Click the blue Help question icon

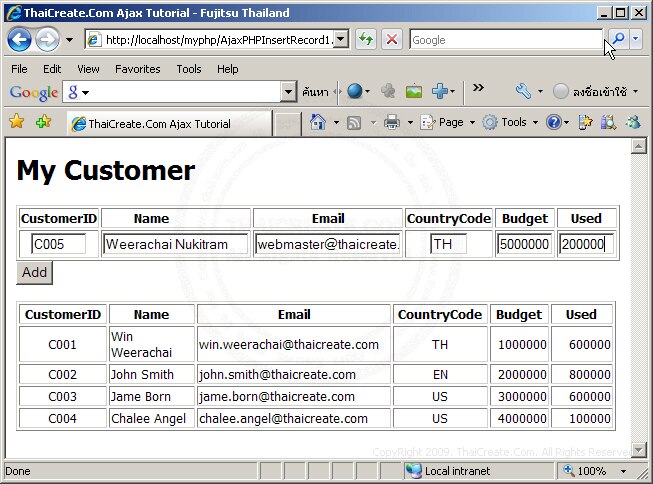point(554,122)
